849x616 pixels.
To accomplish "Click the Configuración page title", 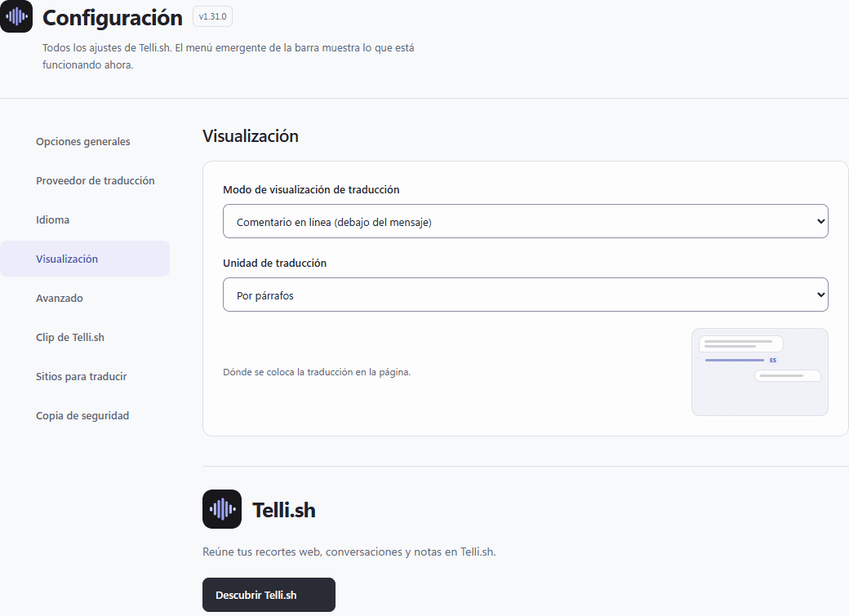I will (113, 18).
